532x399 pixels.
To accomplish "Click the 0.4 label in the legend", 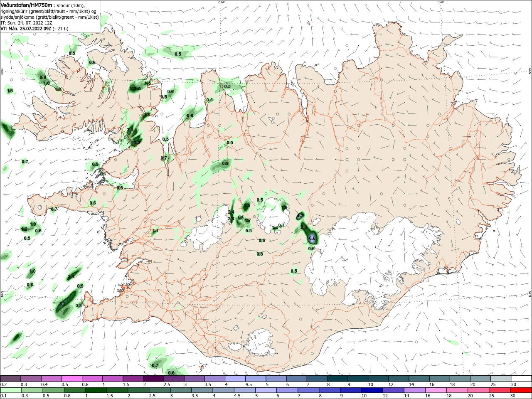I will pos(44,384).
